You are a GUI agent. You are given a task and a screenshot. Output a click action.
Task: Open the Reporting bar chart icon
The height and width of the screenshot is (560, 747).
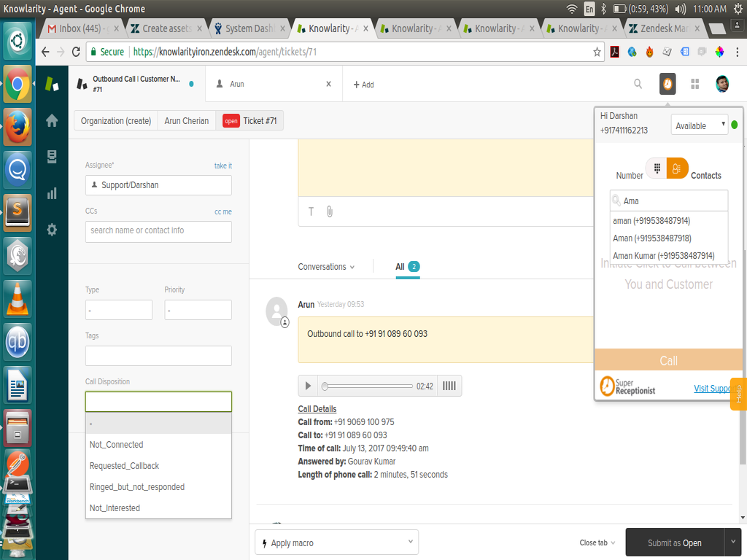[x=52, y=193]
